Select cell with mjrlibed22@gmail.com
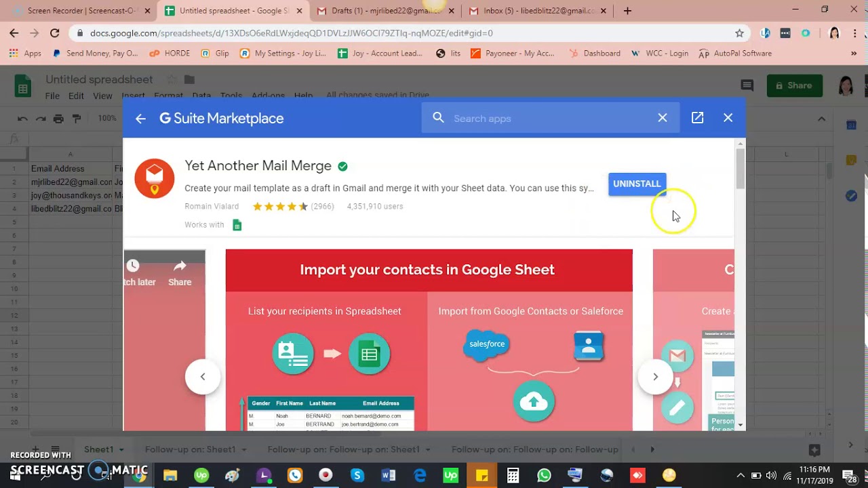 71,182
